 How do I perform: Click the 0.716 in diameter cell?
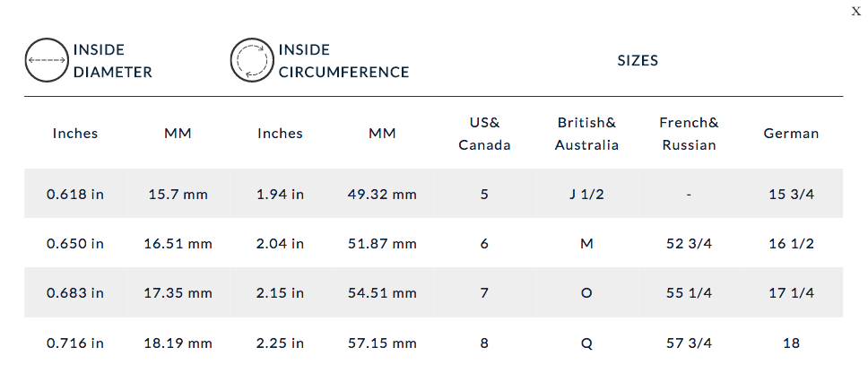[75, 343]
